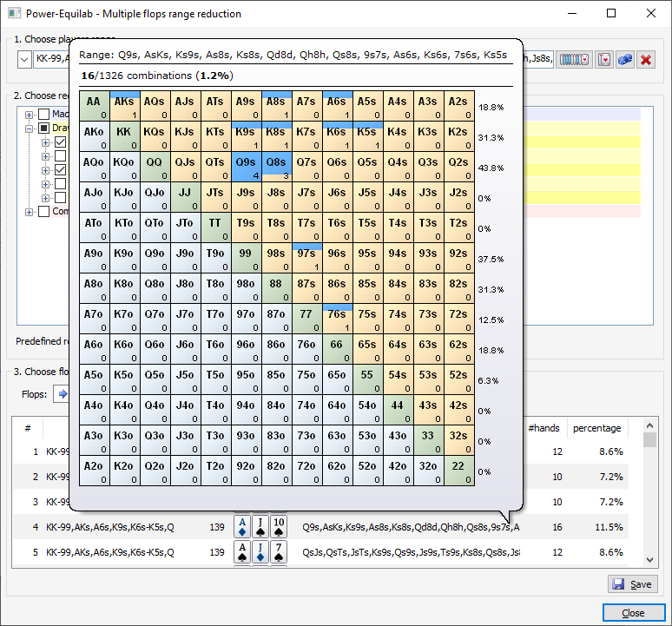Select the AKs cell in the range grid

pyautogui.click(x=125, y=106)
